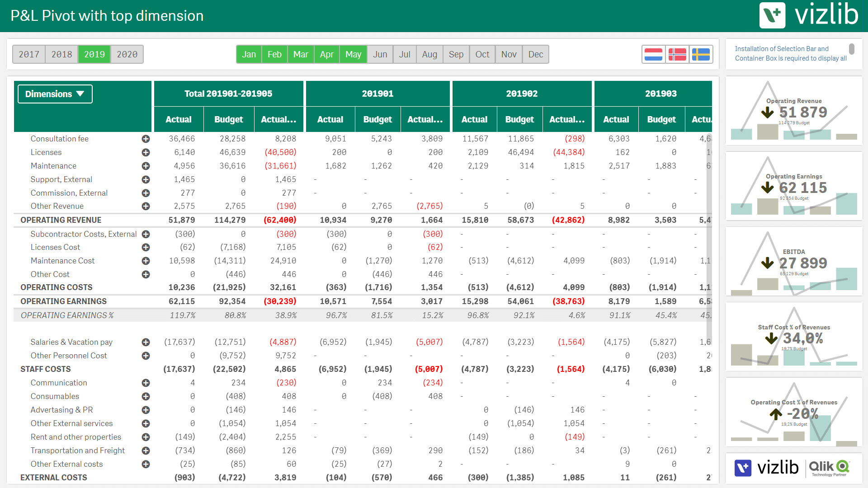The image size is (868, 488).
Task: Click plus icon beside Transportation and Freight
Action: pyautogui.click(x=146, y=450)
